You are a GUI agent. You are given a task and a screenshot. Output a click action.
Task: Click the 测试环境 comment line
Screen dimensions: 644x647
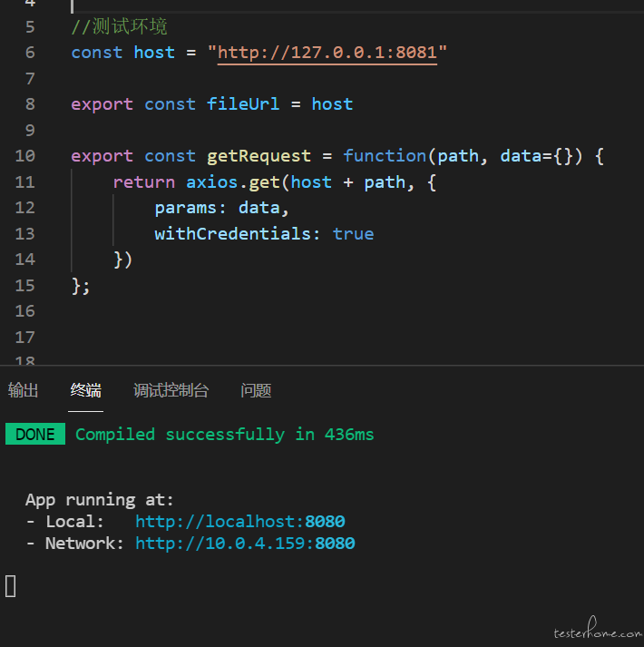(x=119, y=26)
